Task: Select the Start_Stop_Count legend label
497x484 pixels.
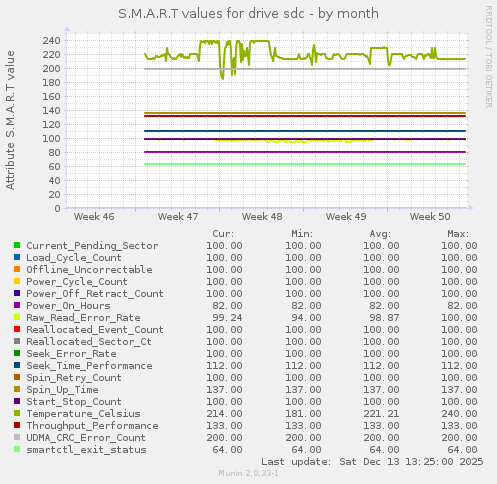Action: pyautogui.click(x=74, y=402)
